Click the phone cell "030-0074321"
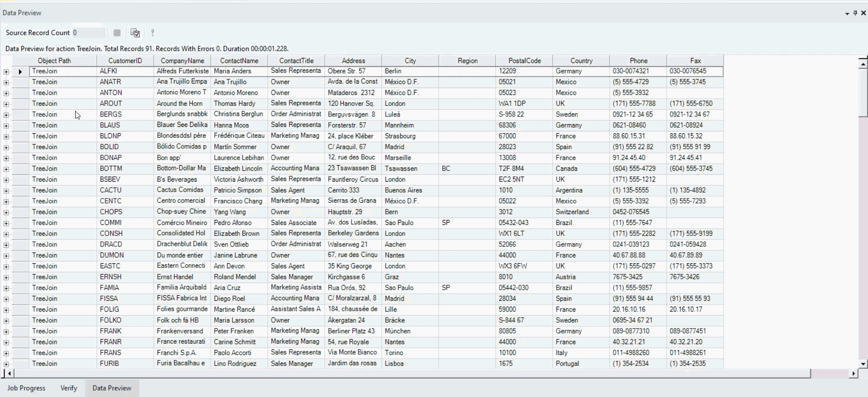 (x=638, y=71)
